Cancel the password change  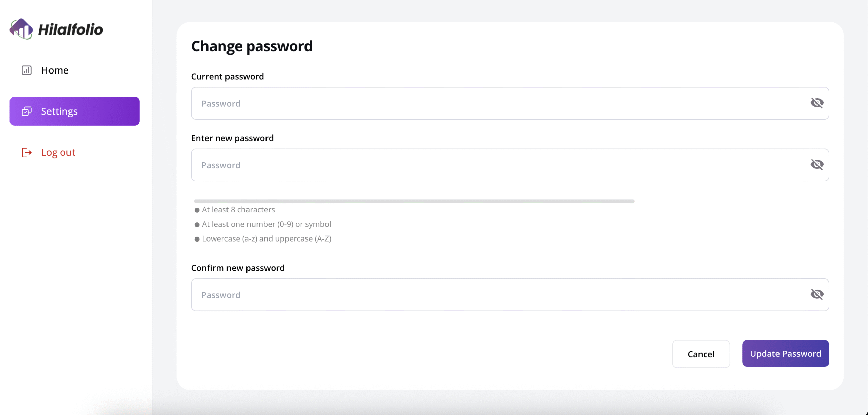[701, 354]
